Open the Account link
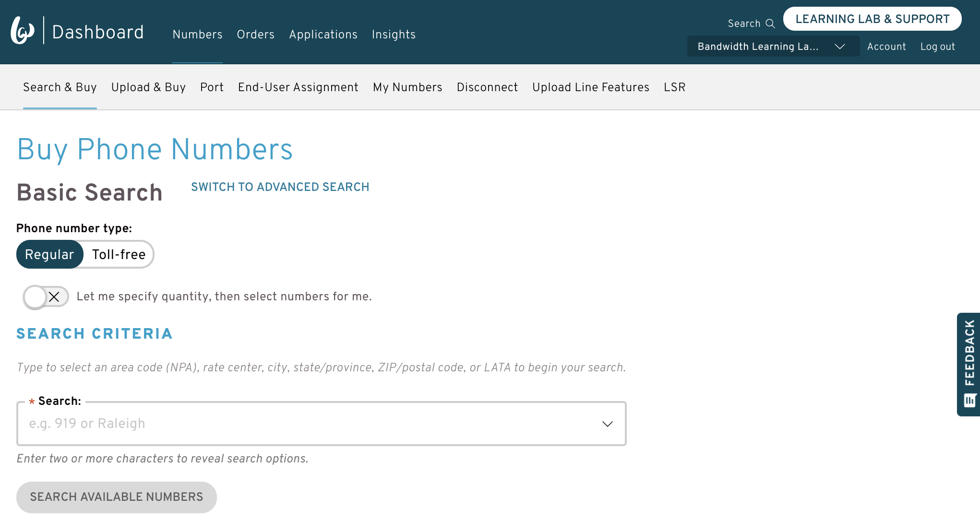This screenshot has height=520, width=980. tap(886, 47)
